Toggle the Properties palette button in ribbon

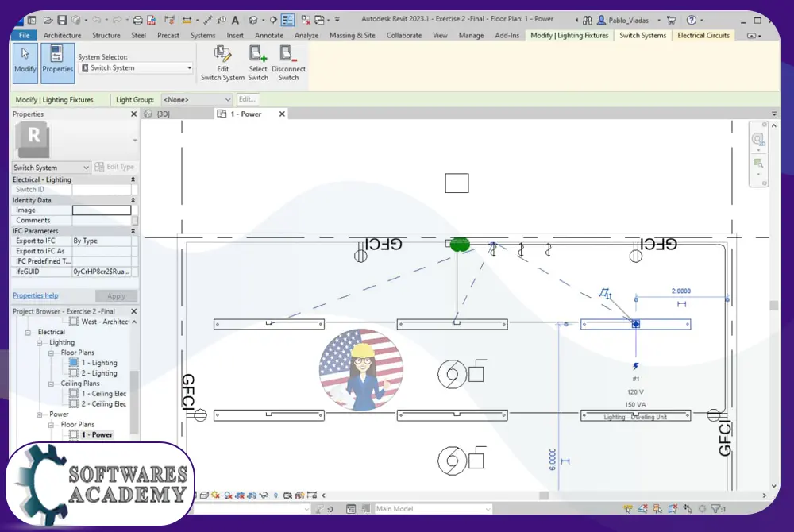(x=57, y=63)
